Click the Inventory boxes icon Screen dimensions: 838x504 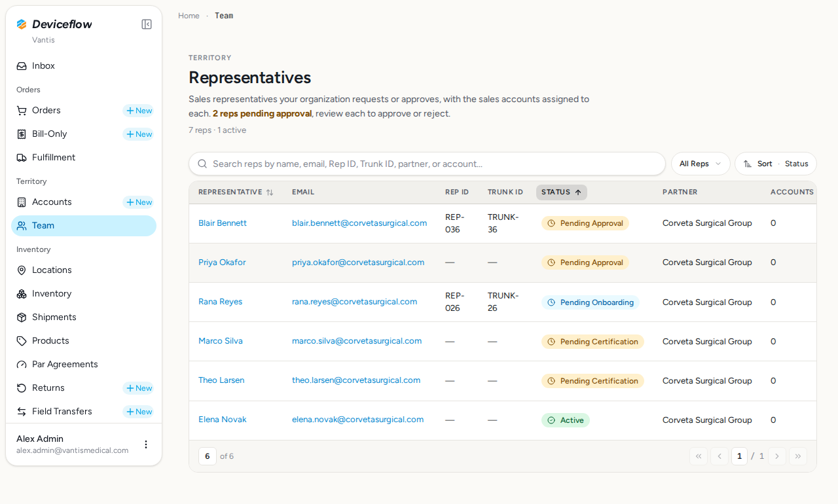(22, 294)
